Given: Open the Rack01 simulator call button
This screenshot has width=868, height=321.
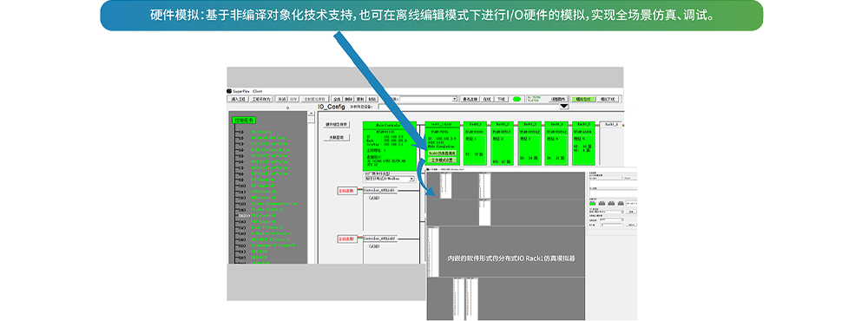Looking at the screenshot, I should (x=443, y=153).
